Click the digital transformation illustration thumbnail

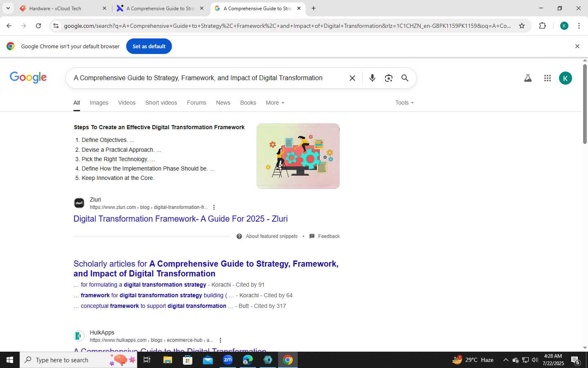tap(298, 156)
